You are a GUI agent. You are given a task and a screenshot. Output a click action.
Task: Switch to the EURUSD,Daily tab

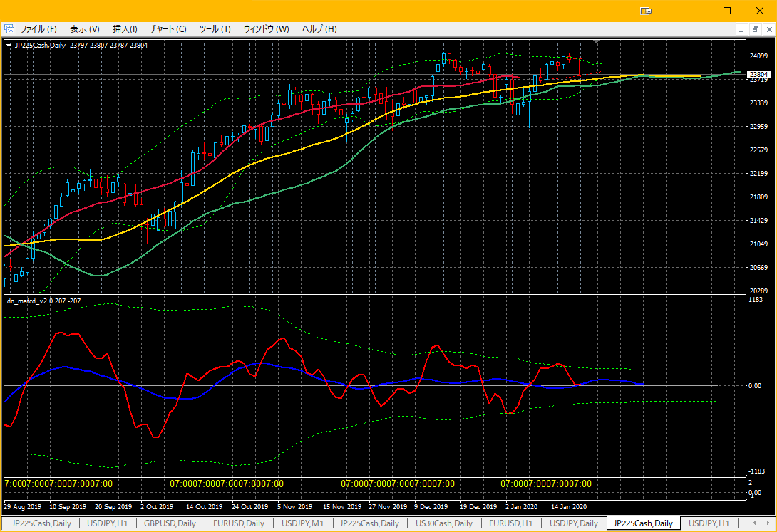[238, 523]
